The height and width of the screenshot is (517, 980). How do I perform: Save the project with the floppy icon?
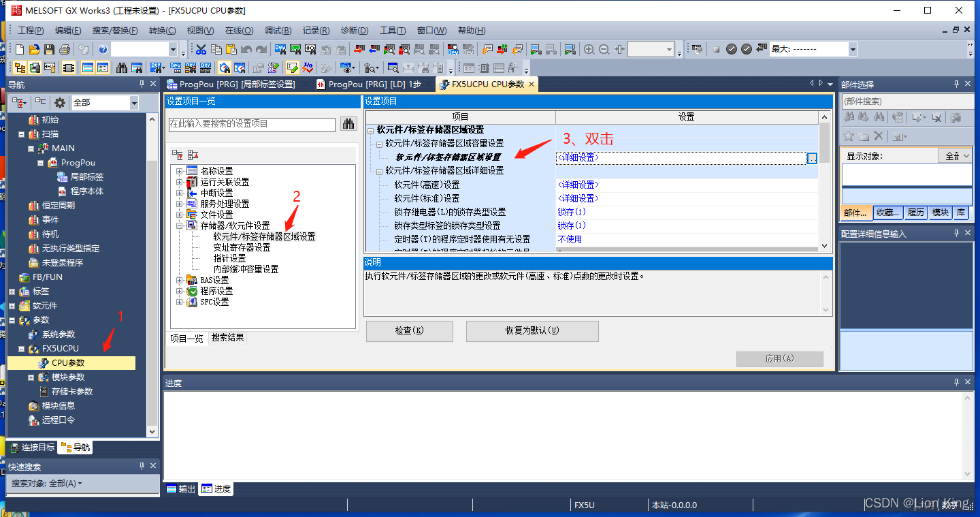(x=49, y=49)
